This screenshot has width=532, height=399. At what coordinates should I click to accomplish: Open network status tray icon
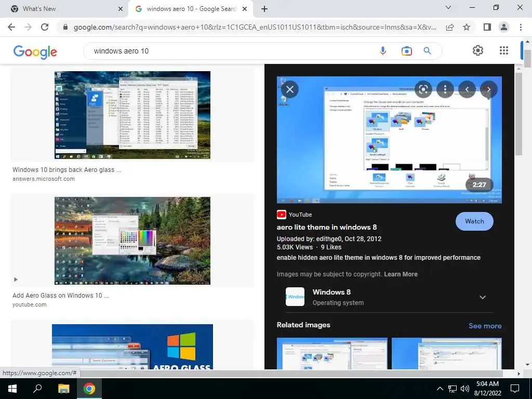[x=453, y=389]
